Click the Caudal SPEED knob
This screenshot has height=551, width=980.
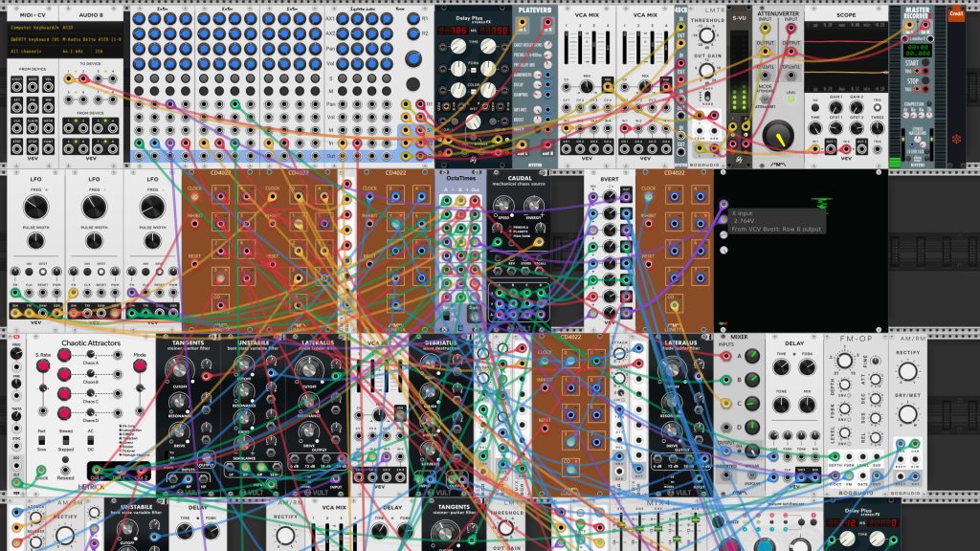tap(503, 204)
